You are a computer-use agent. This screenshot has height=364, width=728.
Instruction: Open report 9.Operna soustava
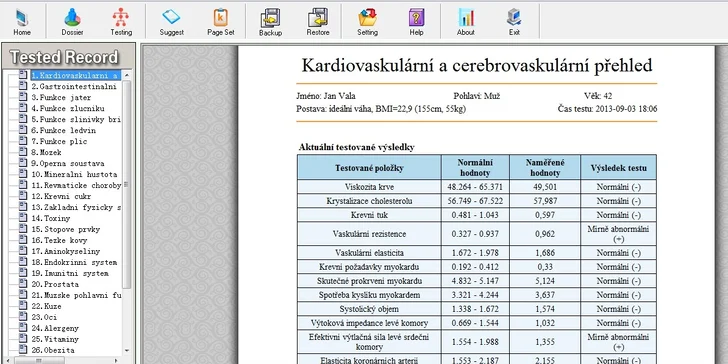pyautogui.click(x=68, y=163)
